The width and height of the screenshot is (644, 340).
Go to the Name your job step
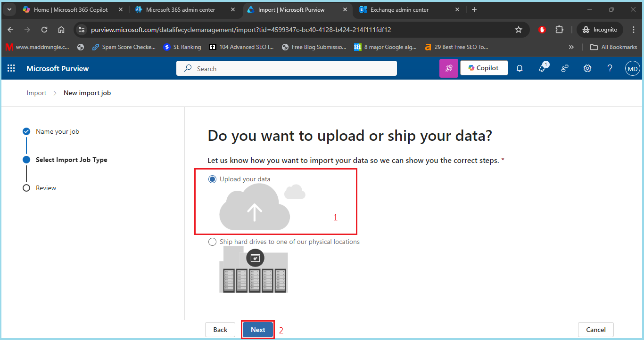point(58,131)
